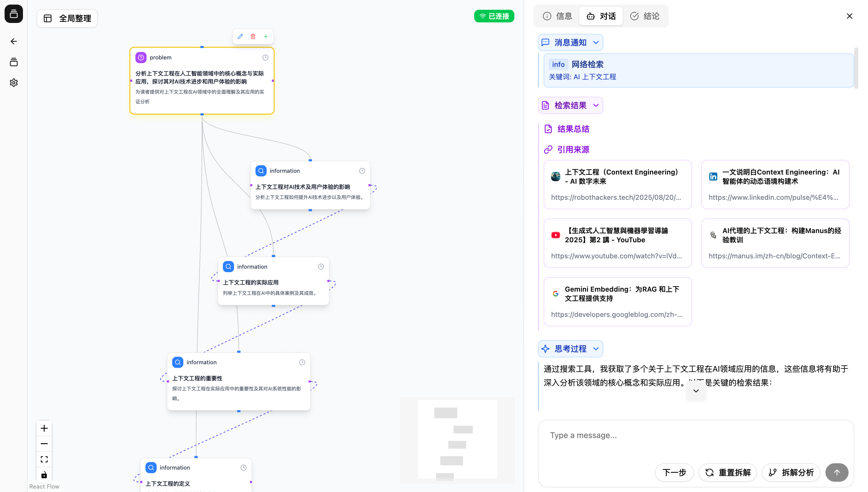This screenshot has width=868, height=492.
Task: Toggle the 已连接 connection status badge
Action: 494,16
